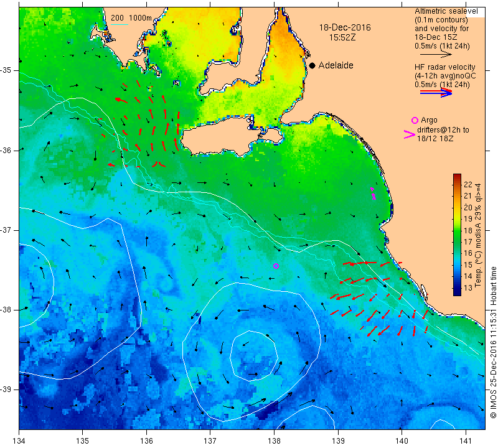Select the 18-Dec-2016 date text
Image resolution: width=498 pixels, height=448 pixels.
(345, 27)
